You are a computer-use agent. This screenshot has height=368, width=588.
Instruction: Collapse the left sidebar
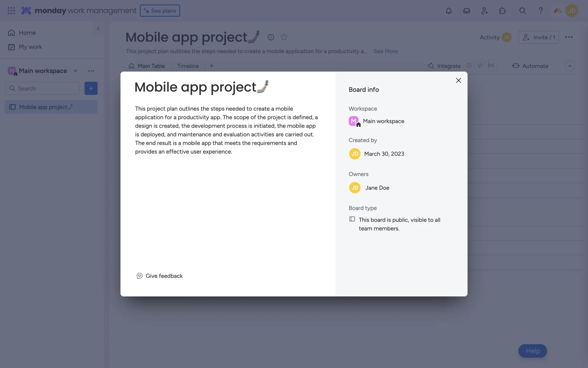(x=98, y=29)
